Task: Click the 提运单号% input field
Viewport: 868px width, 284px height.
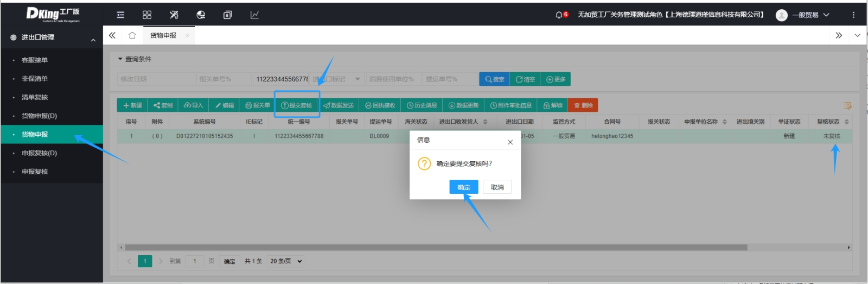Action: (450, 79)
